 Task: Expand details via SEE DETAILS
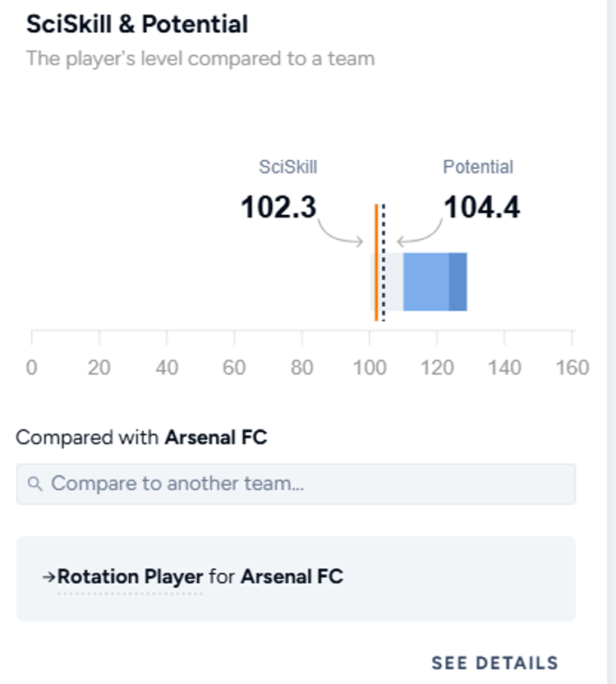(497, 661)
